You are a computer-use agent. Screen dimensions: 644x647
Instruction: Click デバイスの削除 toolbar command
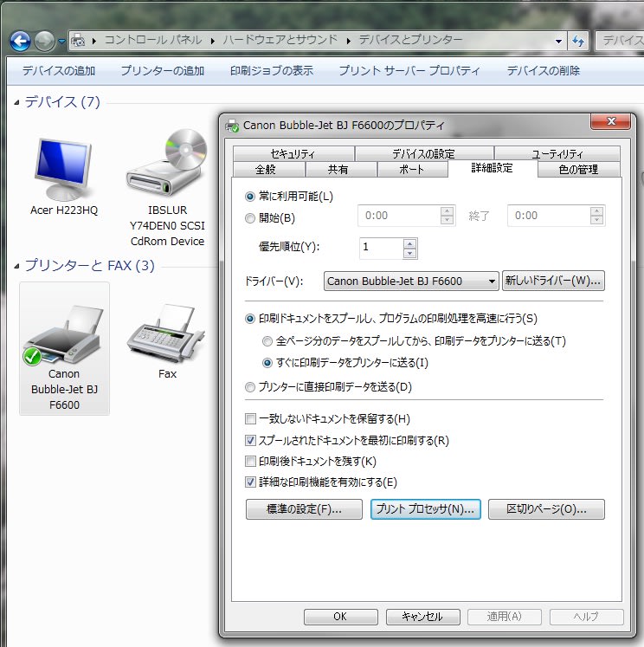(x=543, y=70)
